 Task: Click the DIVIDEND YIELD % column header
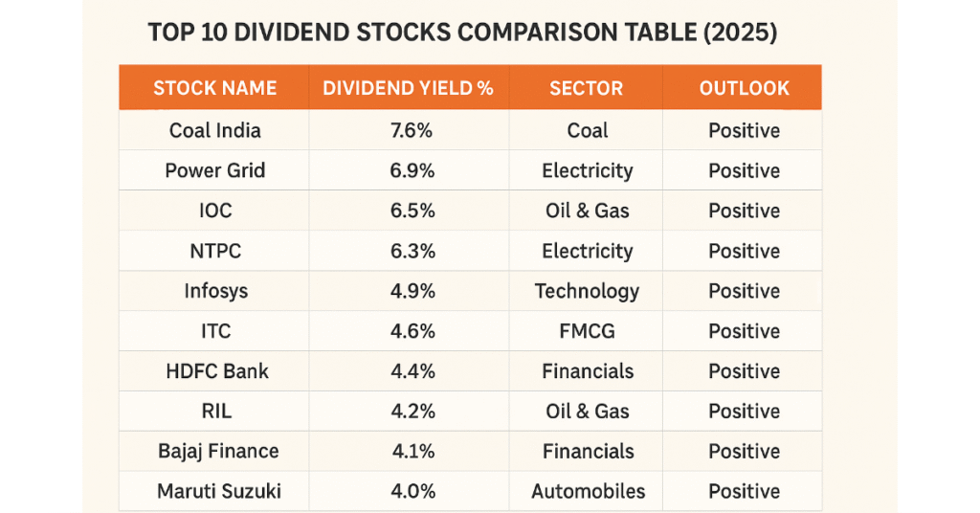(408, 88)
